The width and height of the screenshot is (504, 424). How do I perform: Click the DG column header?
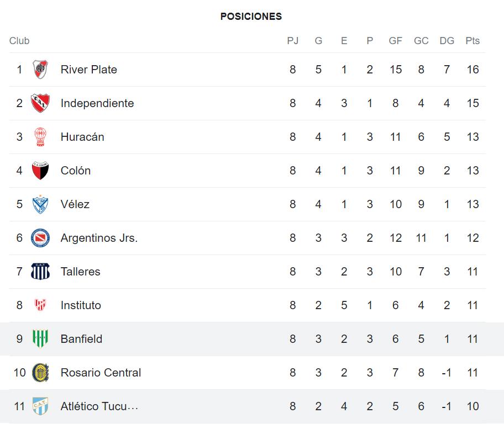point(447,41)
